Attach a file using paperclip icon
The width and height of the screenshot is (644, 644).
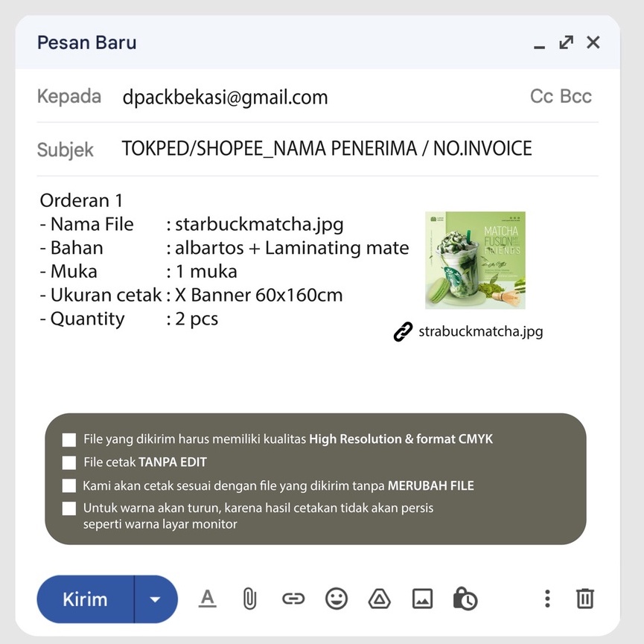point(249,599)
